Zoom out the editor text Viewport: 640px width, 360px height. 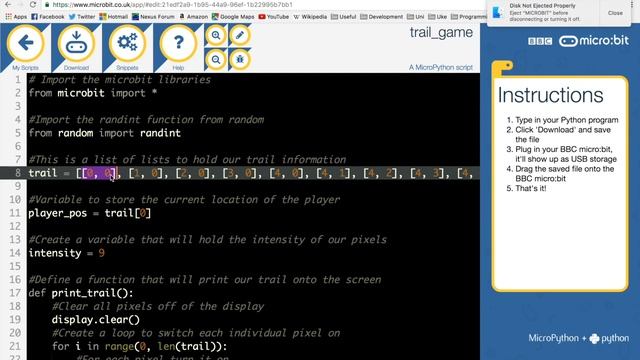coord(216,60)
